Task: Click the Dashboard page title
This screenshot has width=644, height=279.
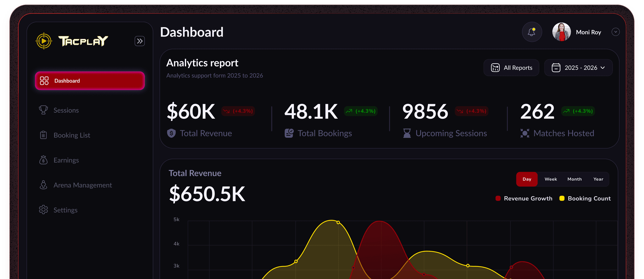Action: pos(192,32)
